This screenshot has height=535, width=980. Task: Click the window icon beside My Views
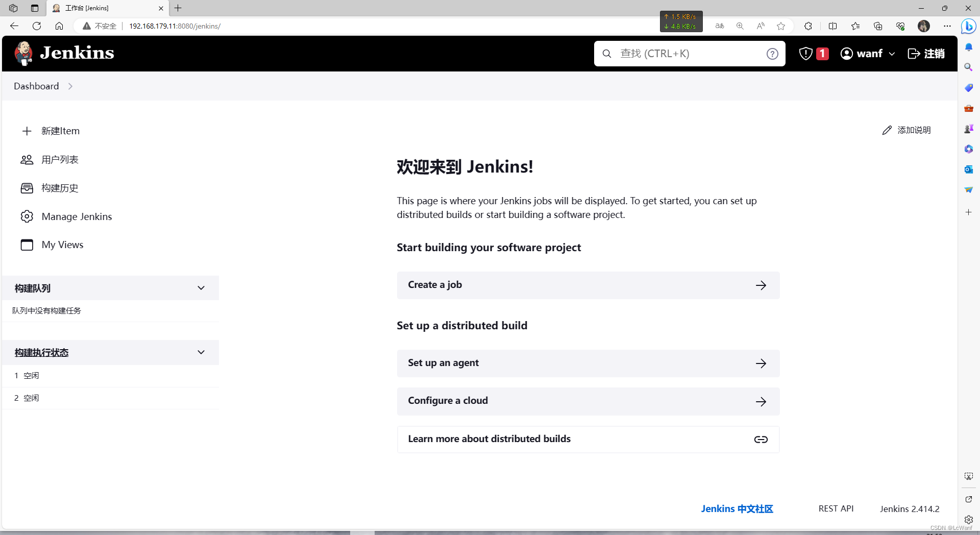(27, 245)
